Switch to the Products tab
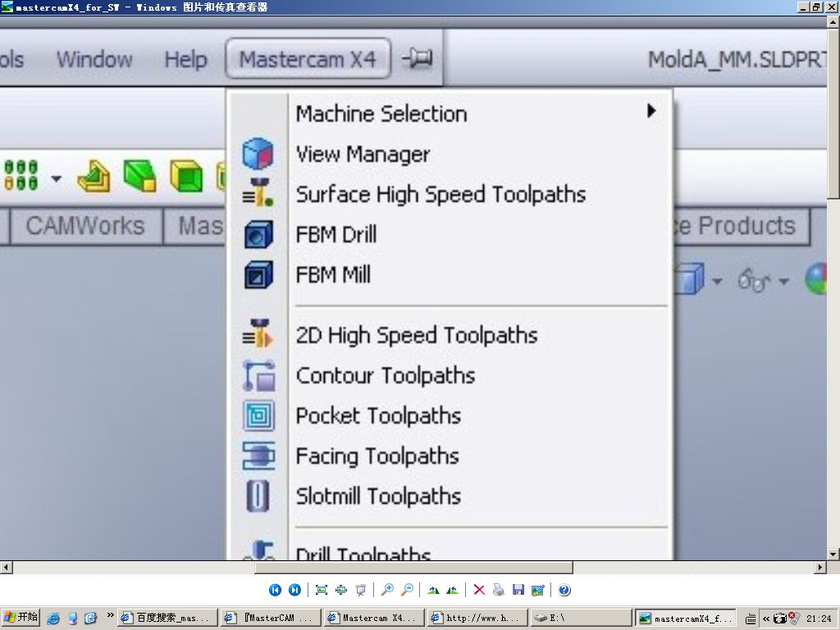The height and width of the screenshot is (630, 840). tap(742, 226)
